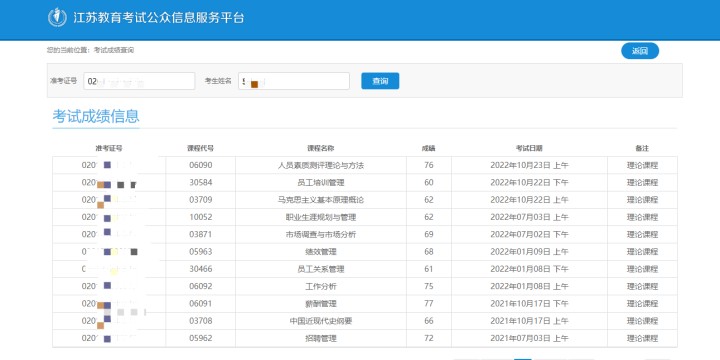Select course code 05963
The image size is (720, 360).
[201, 252]
